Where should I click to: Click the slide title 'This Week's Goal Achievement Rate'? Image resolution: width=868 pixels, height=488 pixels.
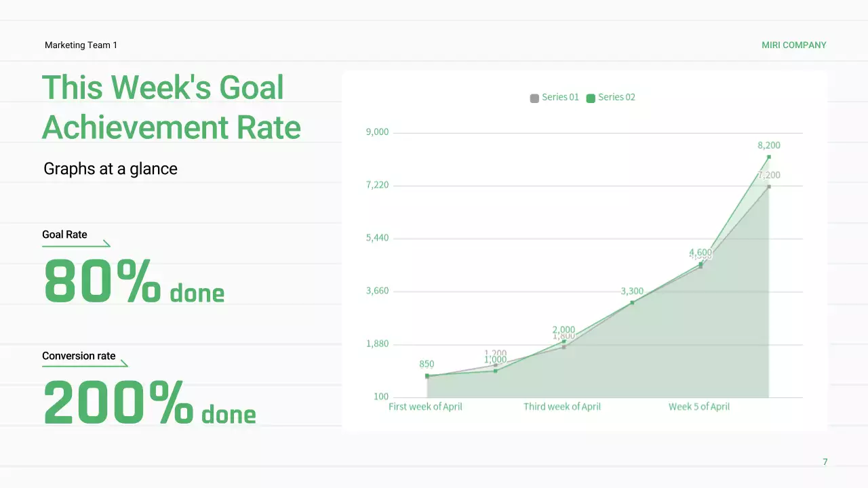pyautogui.click(x=172, y=107)
